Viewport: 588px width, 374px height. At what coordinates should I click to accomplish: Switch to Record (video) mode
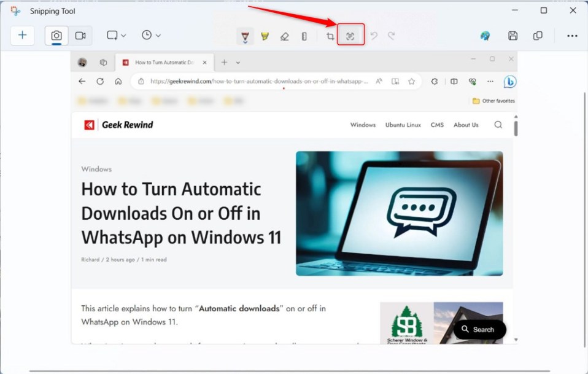point(80,36)
